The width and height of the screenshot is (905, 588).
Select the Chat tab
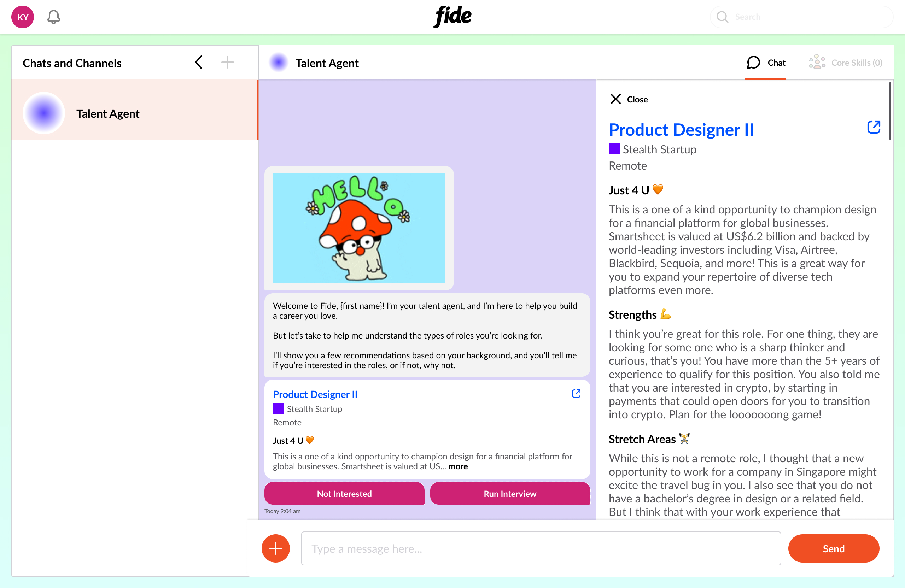(x=766, y=62)
